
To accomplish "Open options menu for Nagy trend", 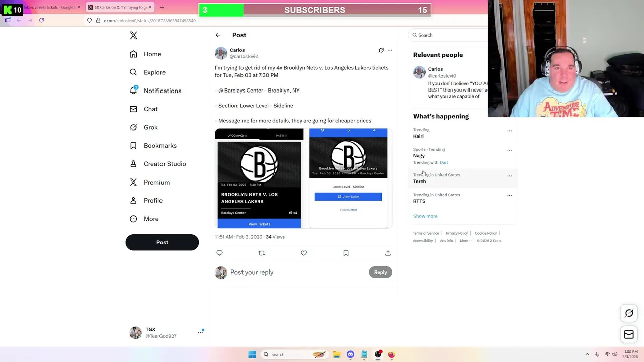I will point(509,150).
